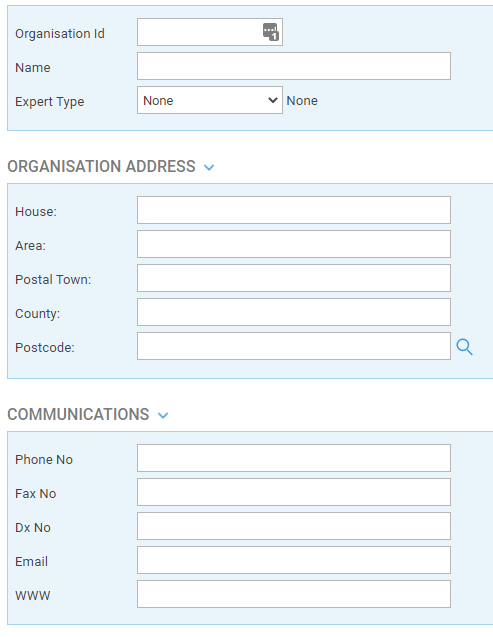This screenshot has width=493, height=637.
Task: Click into the House address field
Action: coord(294,210)
